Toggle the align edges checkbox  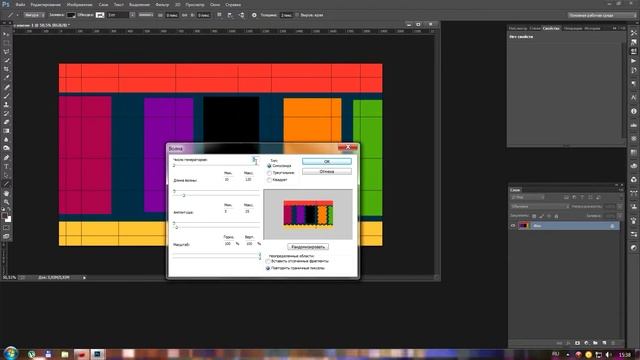tap(297, 15)
